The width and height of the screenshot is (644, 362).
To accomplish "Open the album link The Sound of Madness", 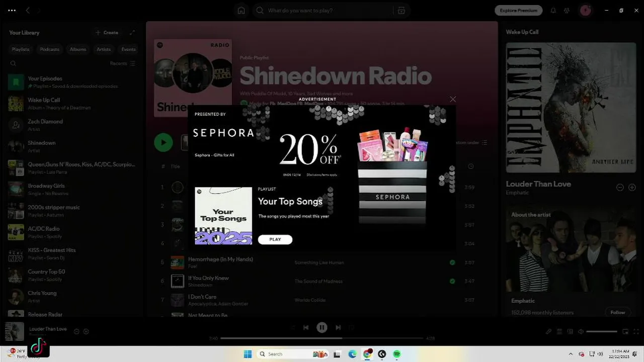I will coord(318,281).
